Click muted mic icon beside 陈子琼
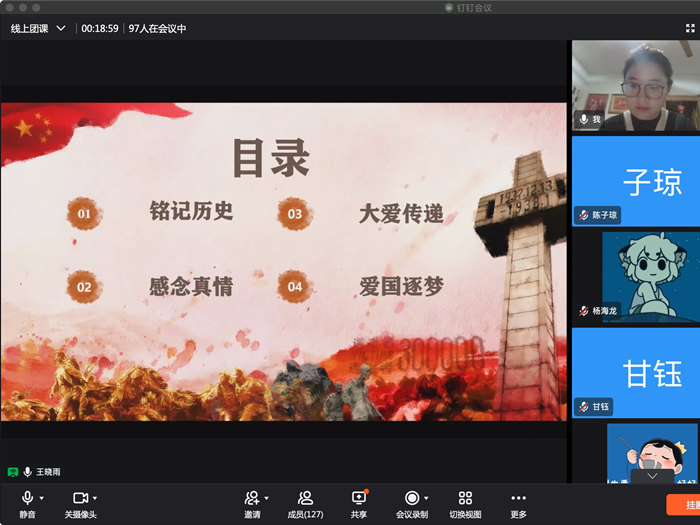 (x=584, y=215)
